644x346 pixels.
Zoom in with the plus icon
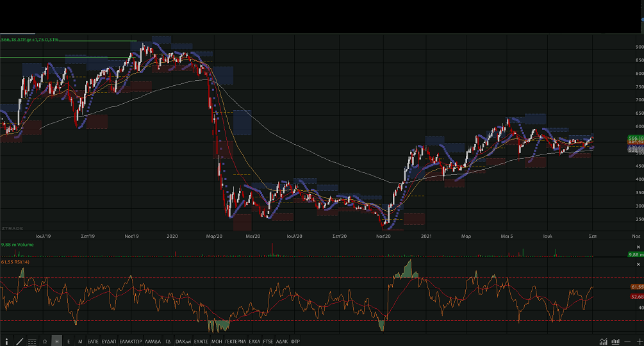(x=638, y=342)
